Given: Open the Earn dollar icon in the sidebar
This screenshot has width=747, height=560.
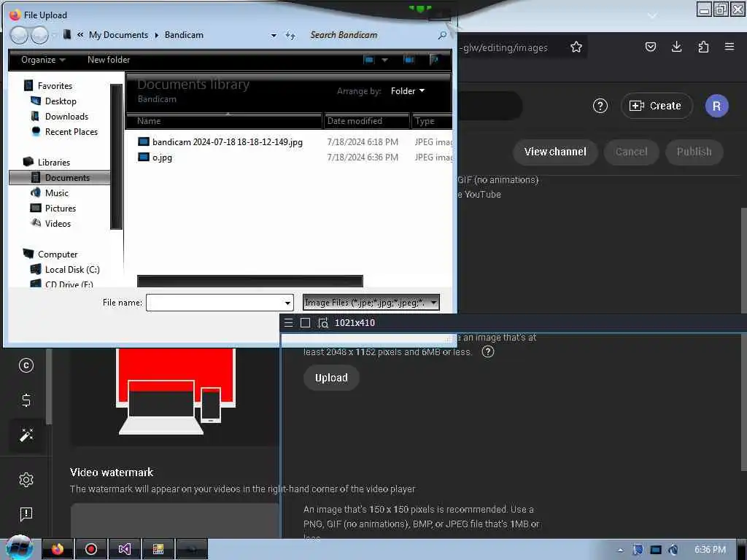Looking at the screenshot, I should pyautogui.click(x=26, y=400).
